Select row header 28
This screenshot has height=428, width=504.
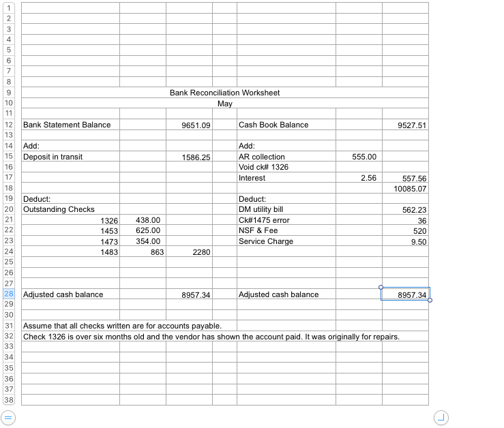pyautogui.click(x=9, y=294)
